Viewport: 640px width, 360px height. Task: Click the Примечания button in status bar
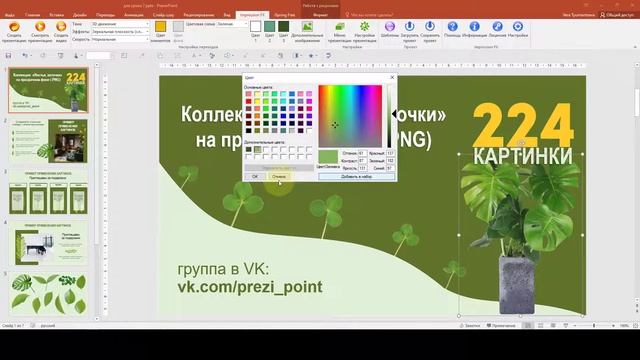coord(501,326)
